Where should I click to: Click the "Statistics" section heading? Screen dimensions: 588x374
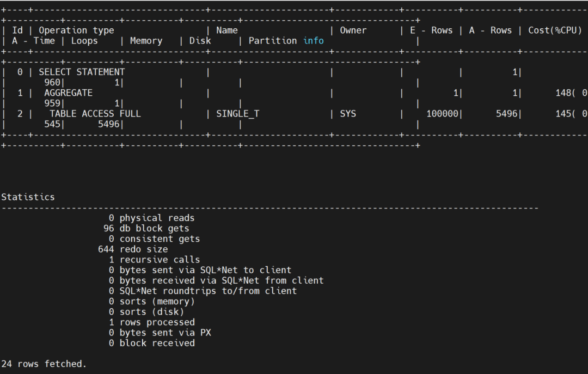tap(28, 197)
